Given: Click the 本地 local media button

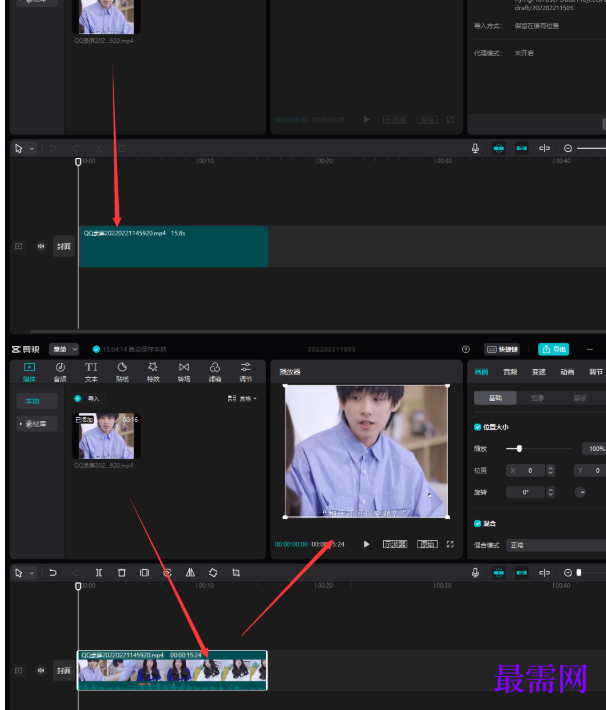Looking at the screenshot, I should 37,401.
